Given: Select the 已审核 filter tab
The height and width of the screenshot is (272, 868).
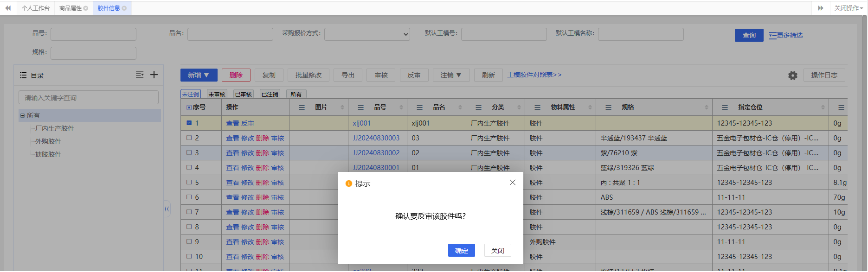Looking at the screenshot, I should click(x=244, y=94).
